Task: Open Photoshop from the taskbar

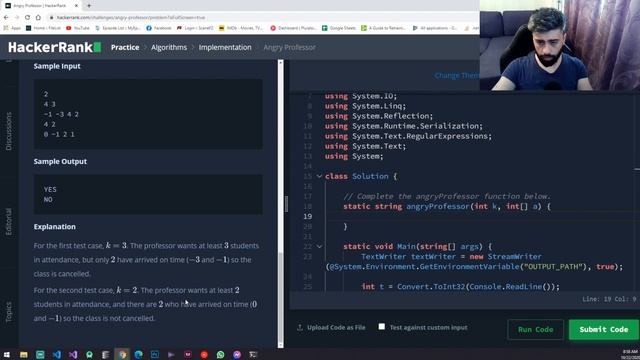Action: [x=155, y=354]
